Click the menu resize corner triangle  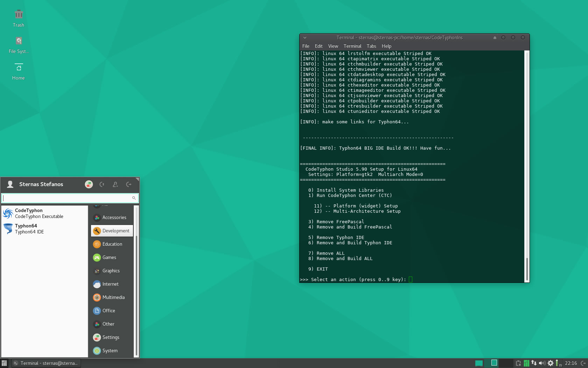138,179
